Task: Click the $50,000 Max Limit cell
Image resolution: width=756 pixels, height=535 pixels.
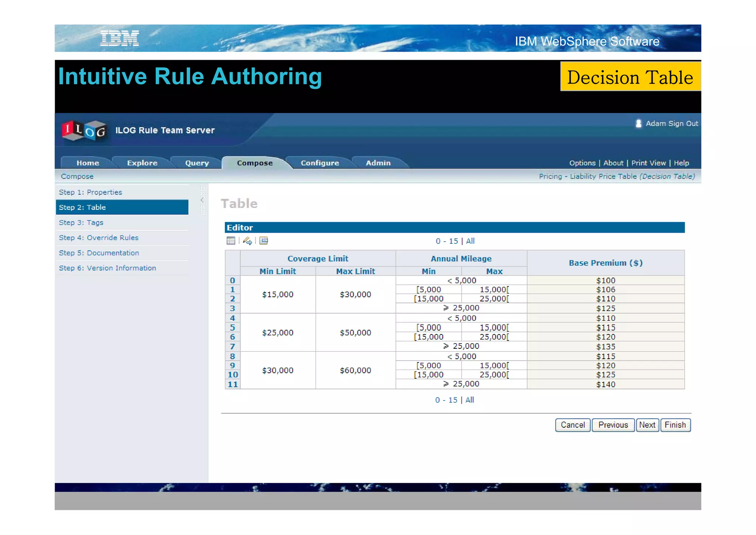Action: click(x=355, y=333)
